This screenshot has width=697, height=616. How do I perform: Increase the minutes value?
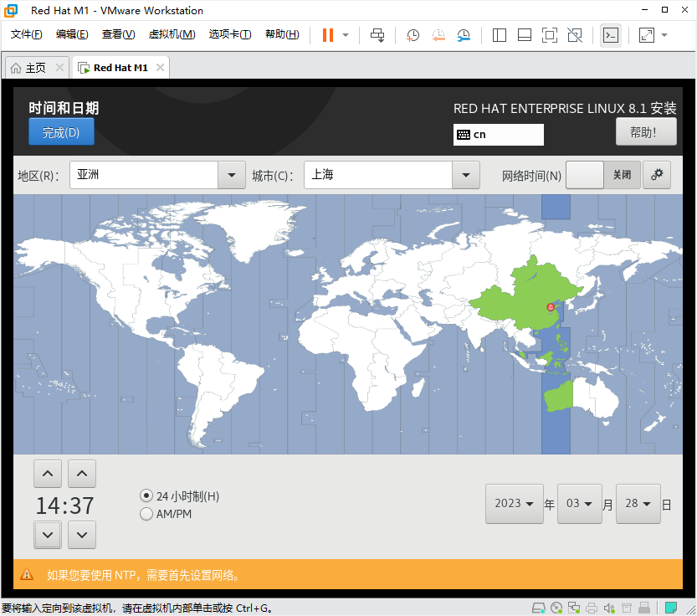coord(82,474)
